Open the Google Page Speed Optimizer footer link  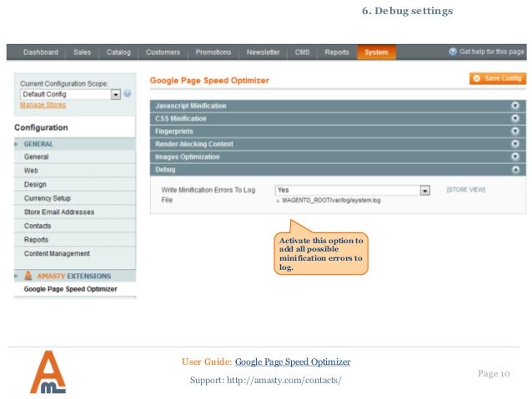[x=293, y=362]
